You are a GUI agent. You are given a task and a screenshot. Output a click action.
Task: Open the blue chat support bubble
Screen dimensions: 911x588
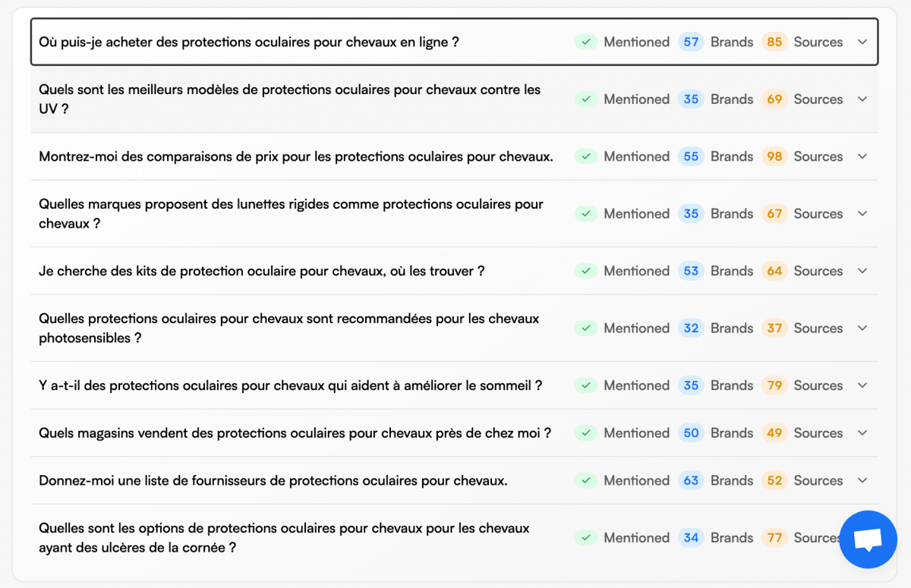868,539
